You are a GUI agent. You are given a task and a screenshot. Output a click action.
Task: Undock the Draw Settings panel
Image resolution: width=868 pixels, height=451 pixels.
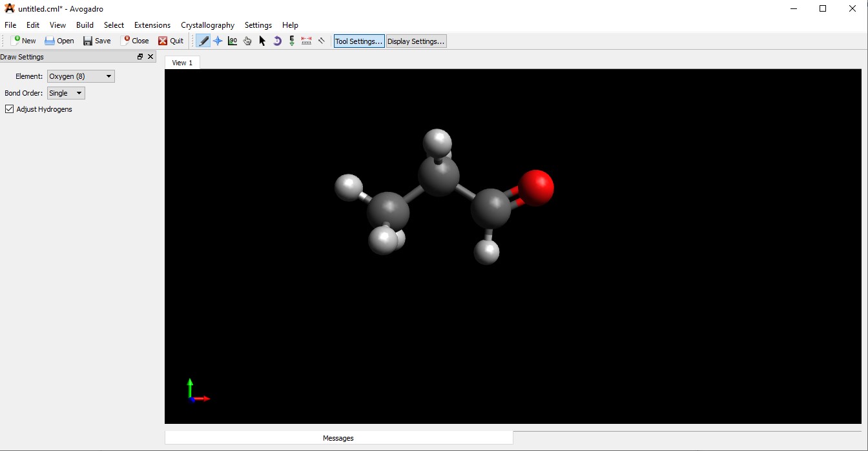coord(139,56)
